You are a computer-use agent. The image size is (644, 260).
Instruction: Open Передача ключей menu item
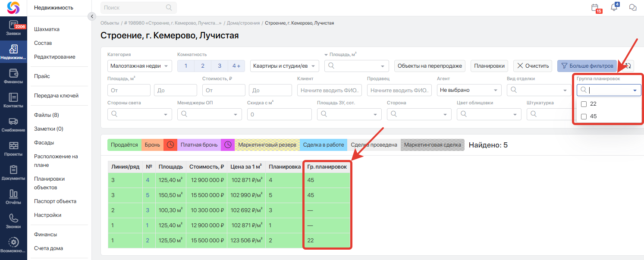tap(56, 96)
